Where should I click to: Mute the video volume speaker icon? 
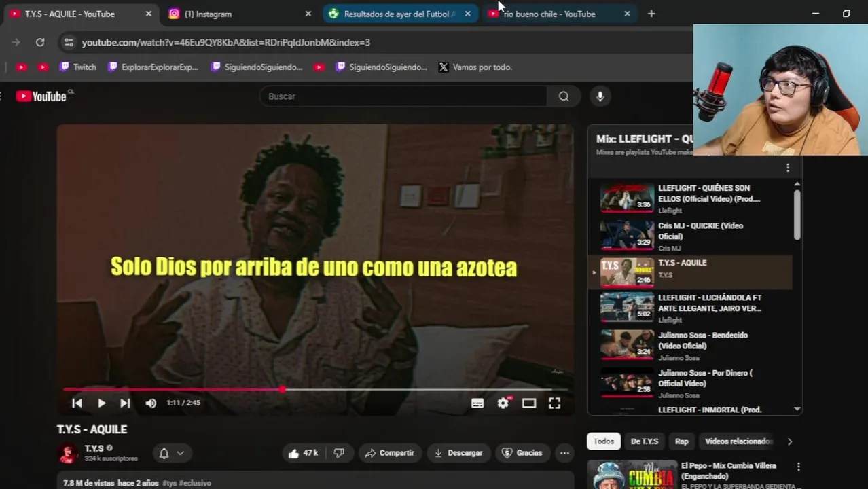coord(151,403)
